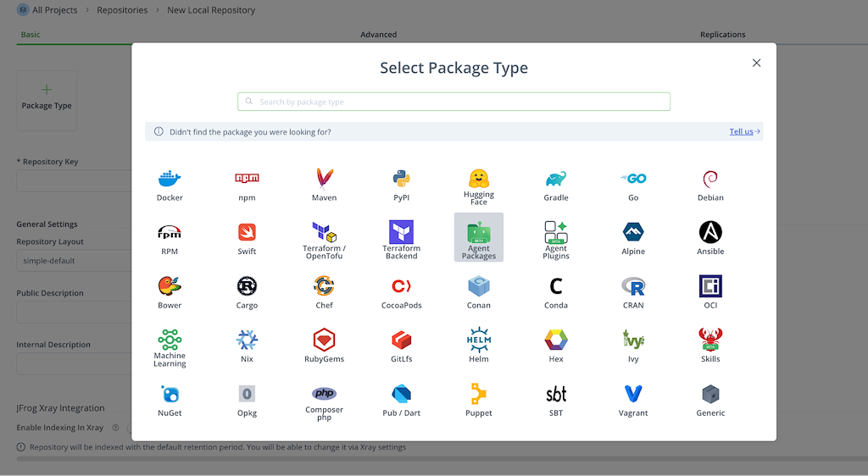Select the CocoaPods package type
The width and height of the screenshot is (868, 476).
[401, 292]
